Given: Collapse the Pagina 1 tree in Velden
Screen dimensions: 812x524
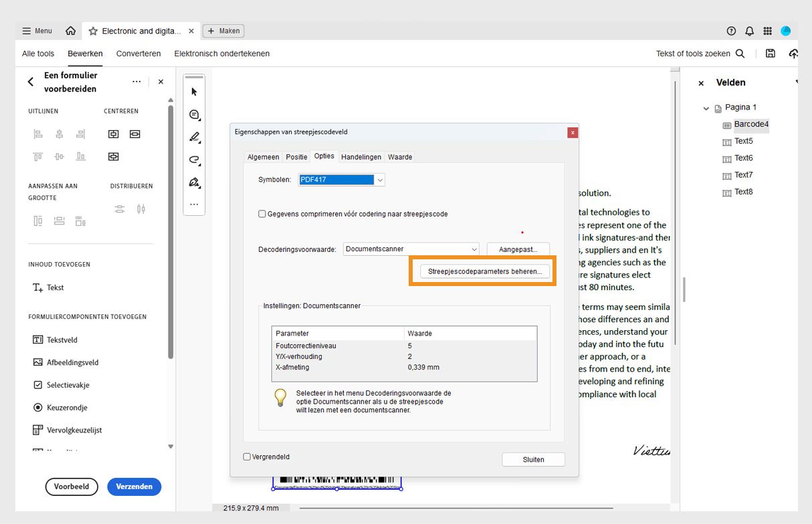Looking at the screenshot, I should [707, 108].
